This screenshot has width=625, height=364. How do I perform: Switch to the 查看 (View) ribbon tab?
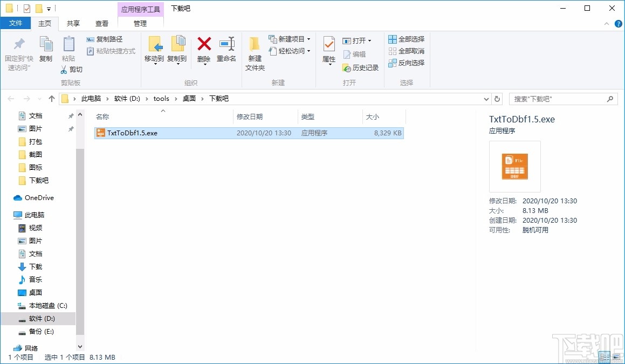coord(101,23)
